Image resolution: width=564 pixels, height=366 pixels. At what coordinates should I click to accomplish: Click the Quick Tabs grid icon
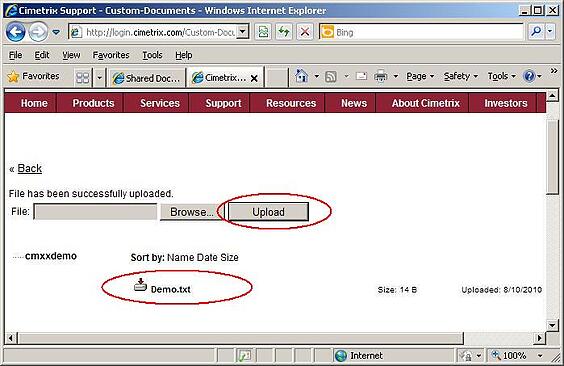pyautogui.click(x=83, y=78)
